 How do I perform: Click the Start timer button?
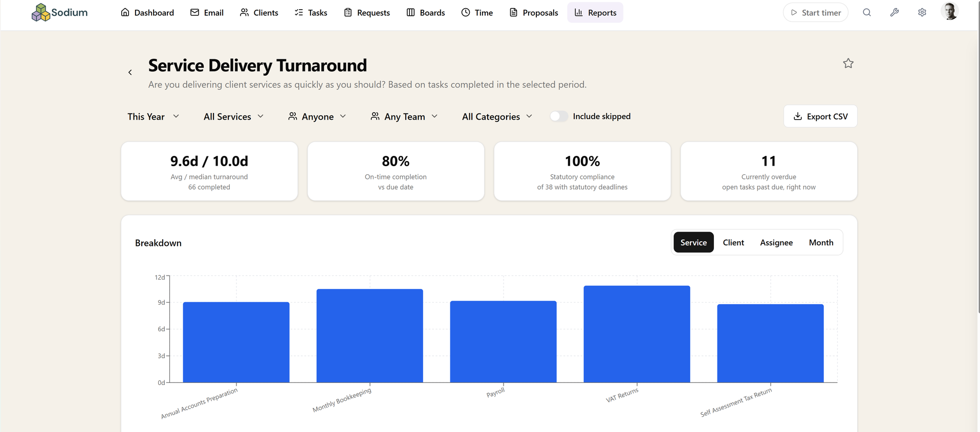click(x=816, y=12)
